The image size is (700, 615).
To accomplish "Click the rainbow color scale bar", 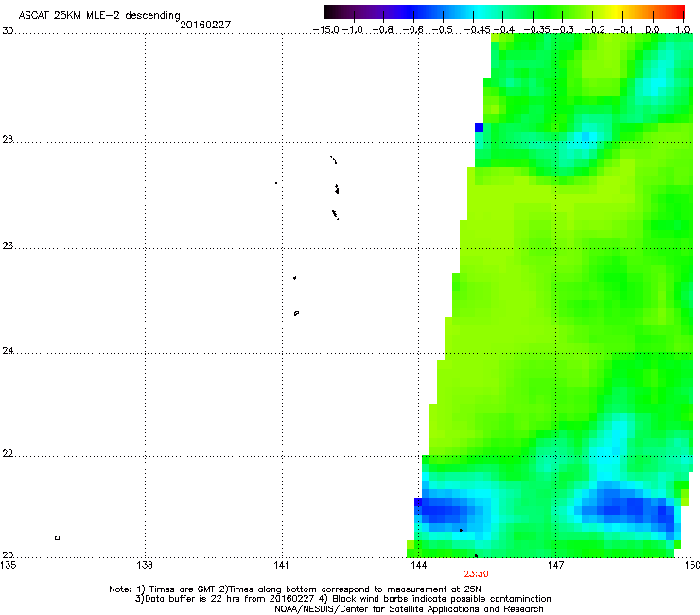I will 504,12.
